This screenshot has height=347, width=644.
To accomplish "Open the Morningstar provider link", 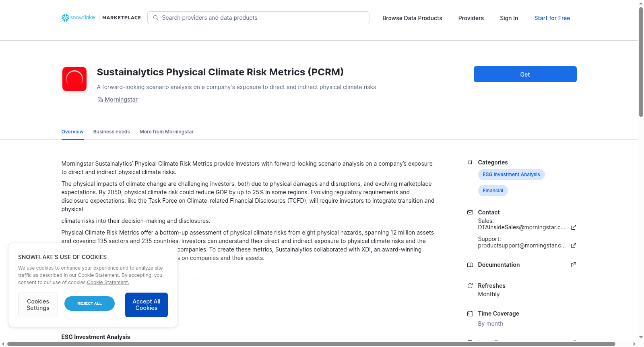I will point(121,100).
